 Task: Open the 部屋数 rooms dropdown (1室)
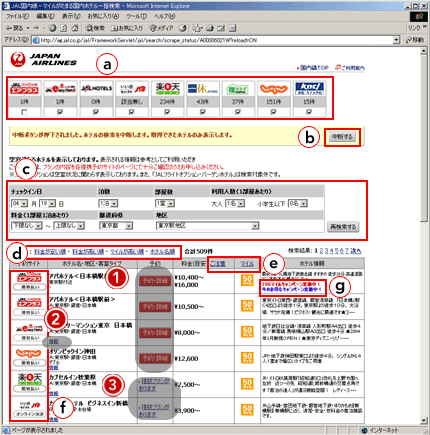tap(165, 203)
